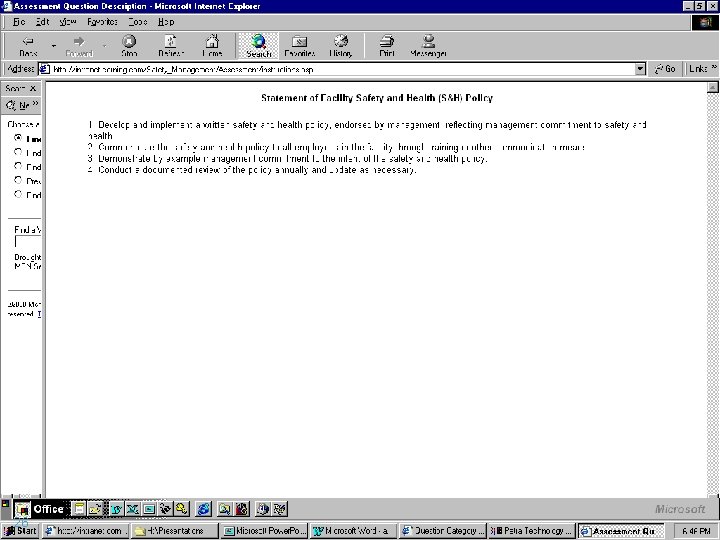Viewport: 720px width, 540px height.
Task: Click item 'Demonstrate by example management commitment'
Action: click(x=288, y=158)
